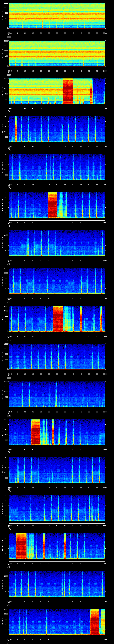The width and height of the screenshot is (114, 644).
Task: Click the 18:25:00 start time label
Action: tap(9, 147)
